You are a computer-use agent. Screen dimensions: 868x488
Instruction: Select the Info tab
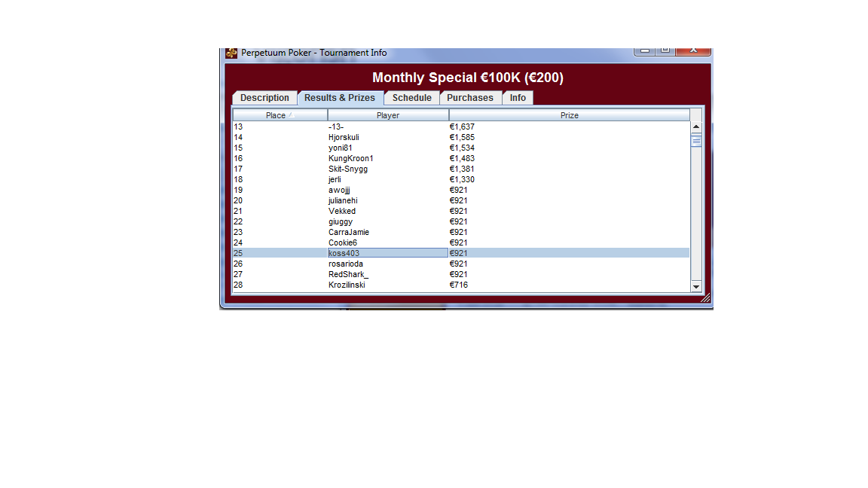click(x=518, y=98)
